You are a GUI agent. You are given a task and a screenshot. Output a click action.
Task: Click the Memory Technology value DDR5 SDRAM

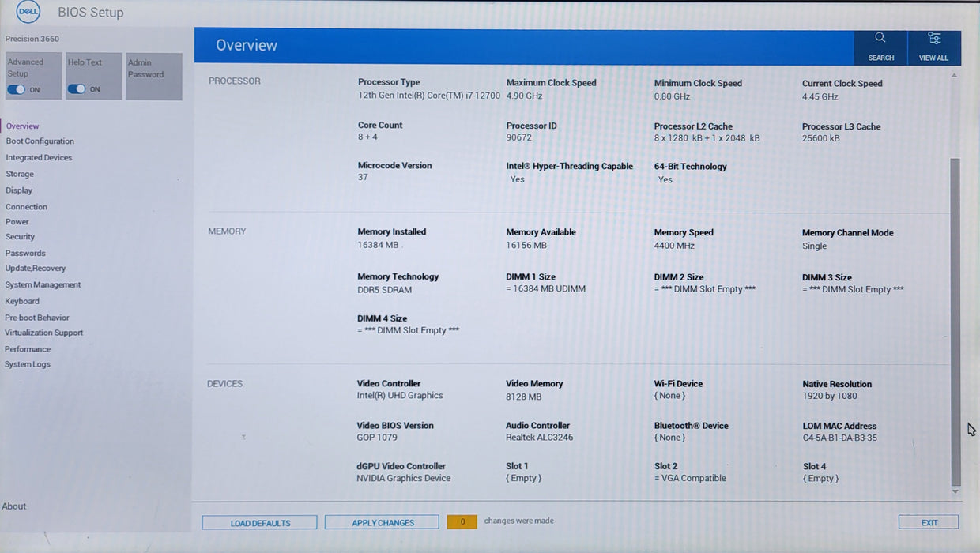(385, 290)
